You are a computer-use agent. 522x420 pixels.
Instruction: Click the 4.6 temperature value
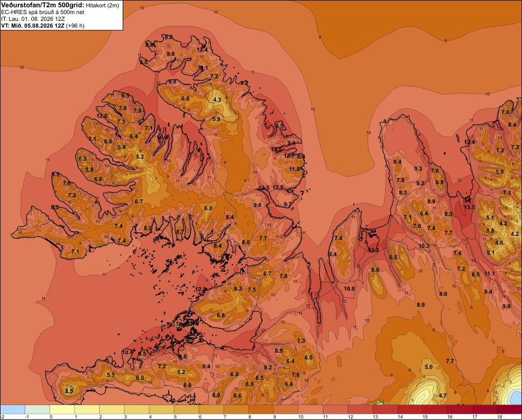point(499,243)
